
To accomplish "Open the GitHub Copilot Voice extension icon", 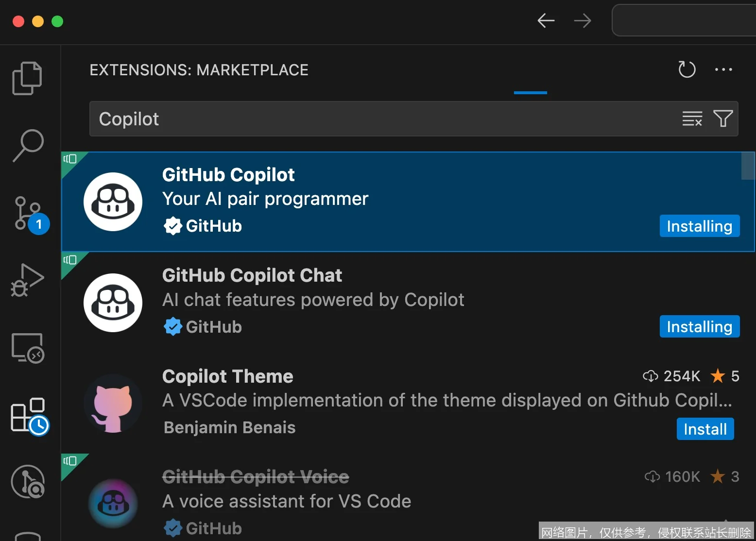I will point(113,504).
